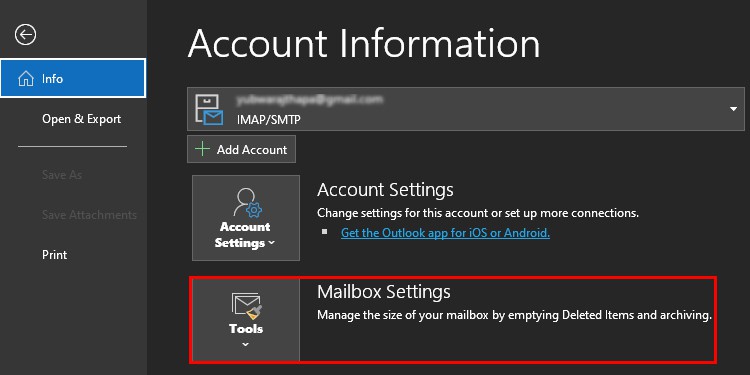Screen dimensions: 750x375
Task: Open the Tools mailbox dropdown button
Action: pyautogui.click(x=246, y=320)
